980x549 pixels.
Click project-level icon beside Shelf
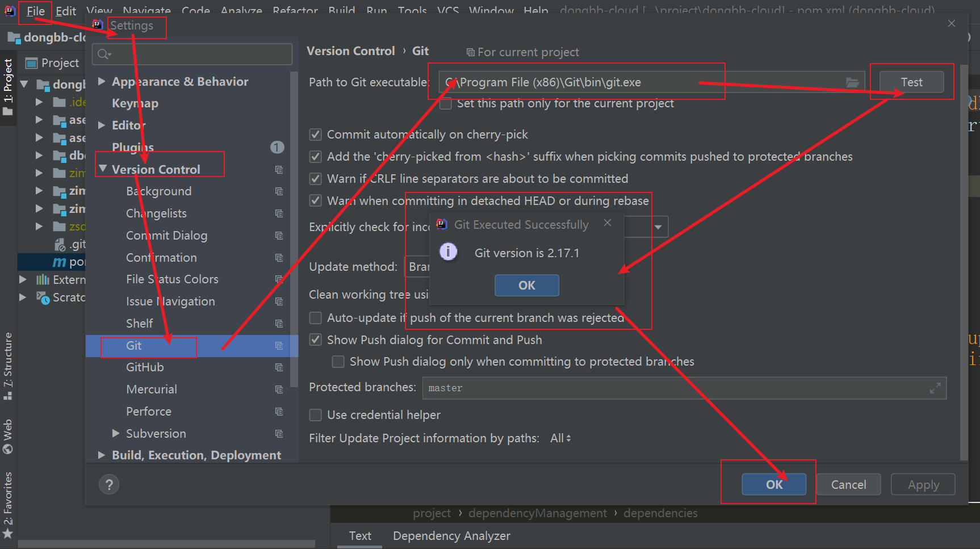coord(279,323)
